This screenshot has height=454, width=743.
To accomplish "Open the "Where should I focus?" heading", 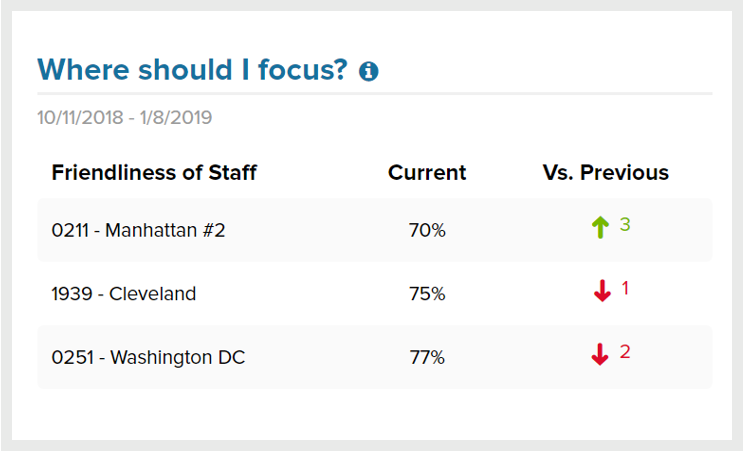I will [192, 70].
